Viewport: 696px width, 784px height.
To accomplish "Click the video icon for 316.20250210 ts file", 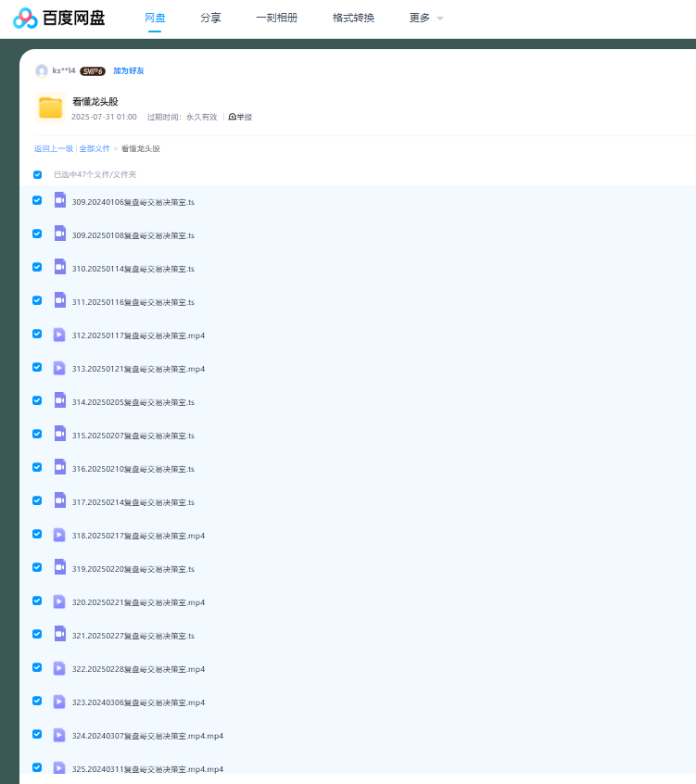I will pyautogui.click(x=59, y=468).
